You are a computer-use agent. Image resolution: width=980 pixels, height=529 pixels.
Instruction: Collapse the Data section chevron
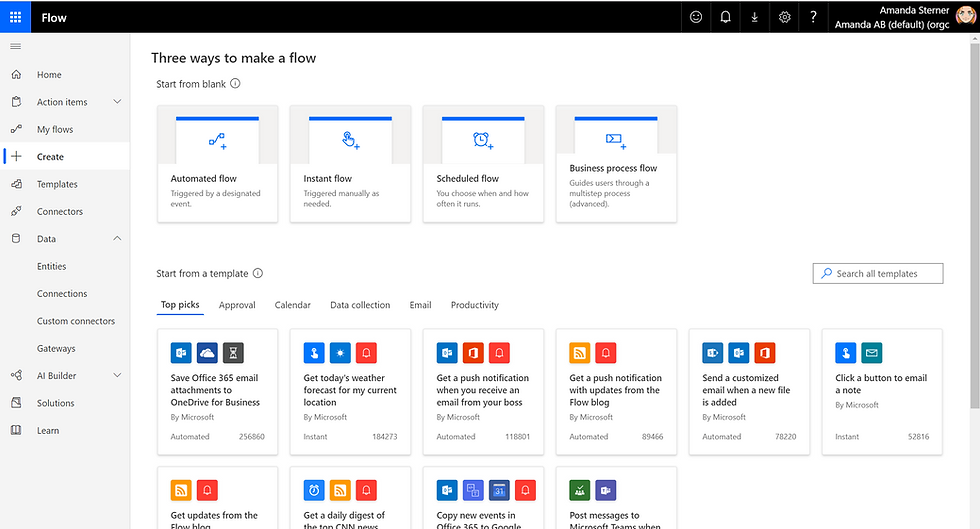coord(117,238)
